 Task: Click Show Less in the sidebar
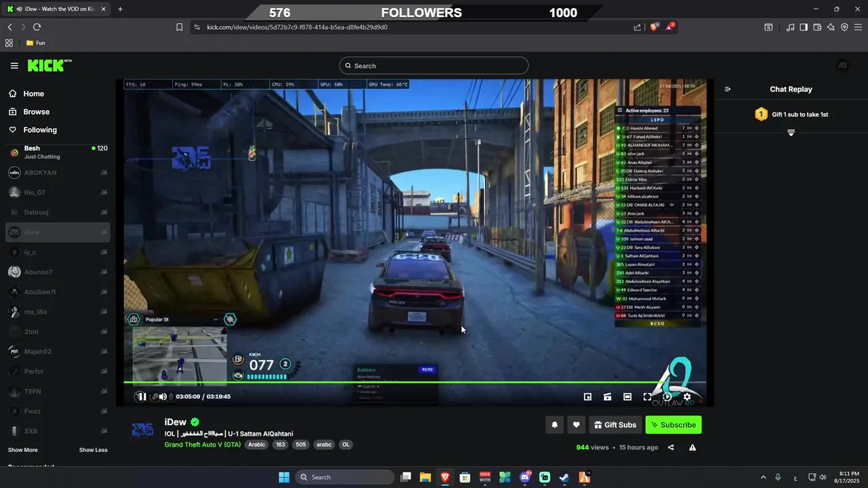click(x=93, y=450)
